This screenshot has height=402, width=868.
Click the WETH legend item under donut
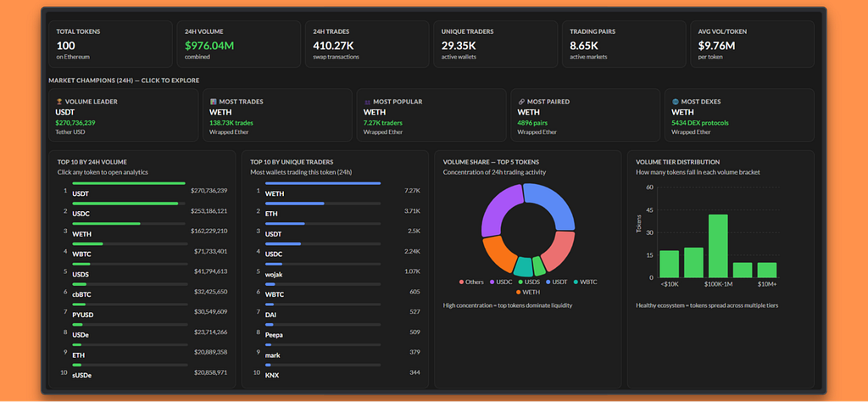click(527, 293)
